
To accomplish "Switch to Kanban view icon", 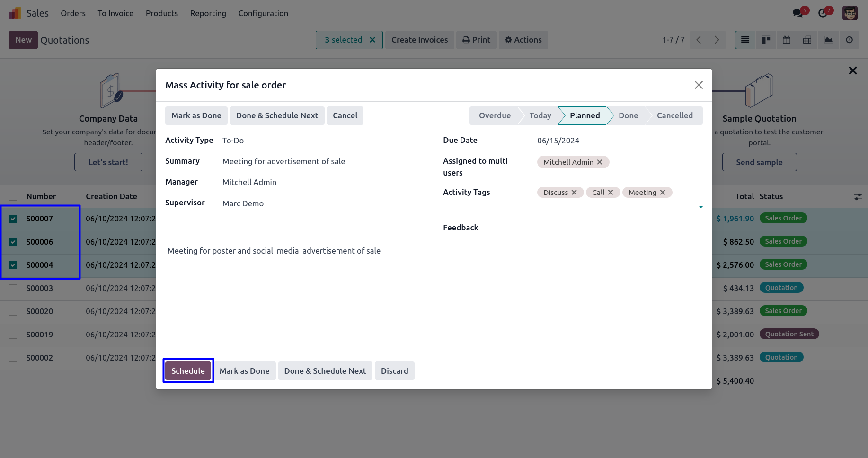I will (x=766, y=40).
